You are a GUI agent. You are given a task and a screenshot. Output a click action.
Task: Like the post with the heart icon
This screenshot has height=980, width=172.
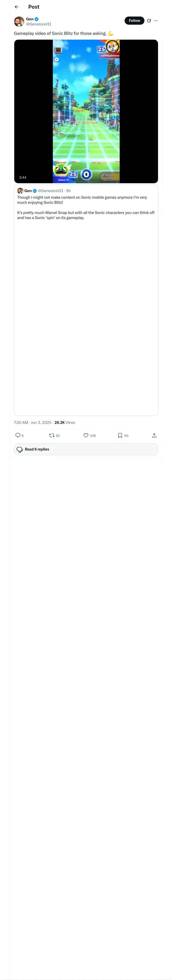coord(86,435)
